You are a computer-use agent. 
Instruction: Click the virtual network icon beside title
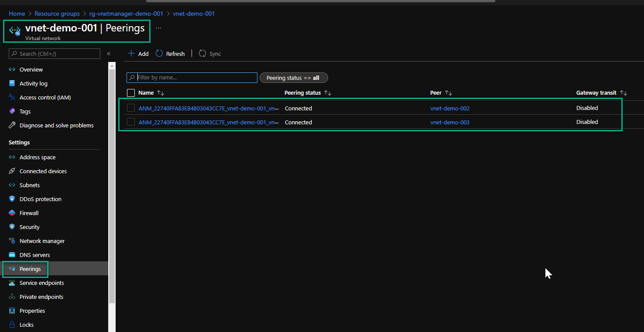click(15, 31)
